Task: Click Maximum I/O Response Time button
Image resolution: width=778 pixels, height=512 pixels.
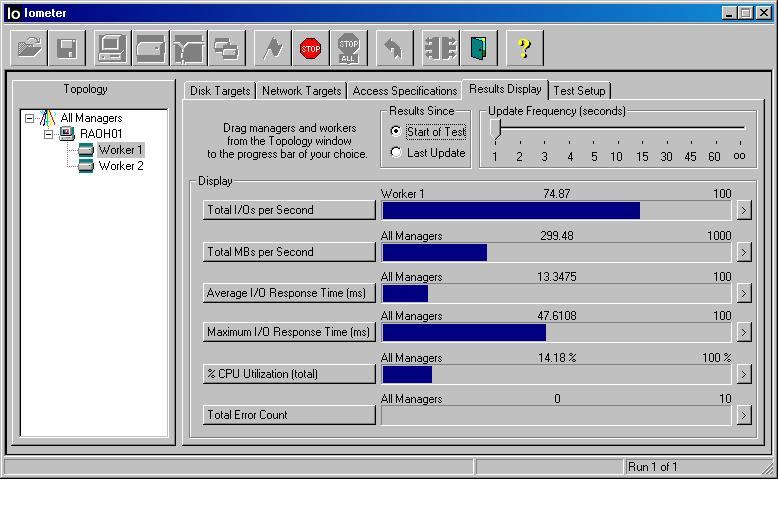Action: [289, 332]
